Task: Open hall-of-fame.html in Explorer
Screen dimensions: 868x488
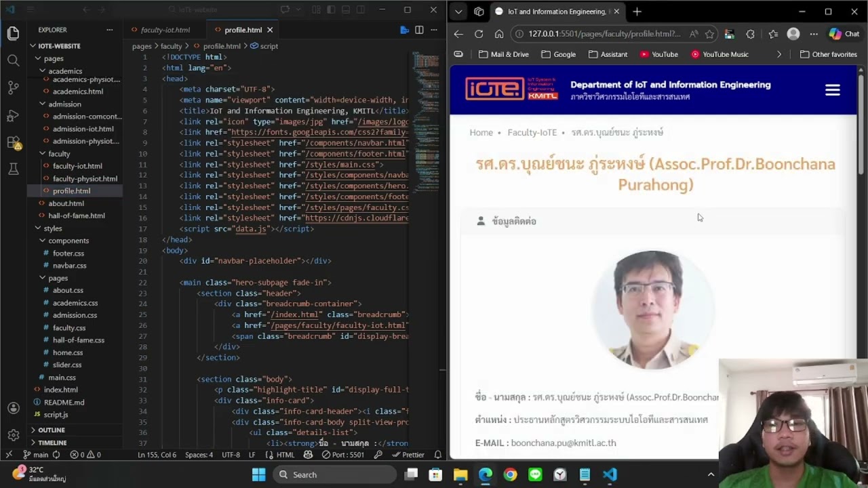Action: click(77, 216)
